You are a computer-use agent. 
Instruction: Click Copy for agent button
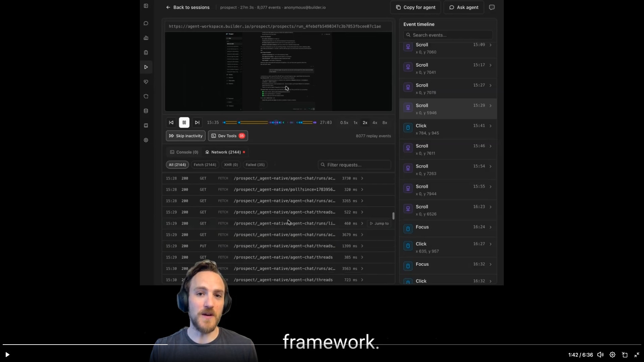click(x=416, y=7)
